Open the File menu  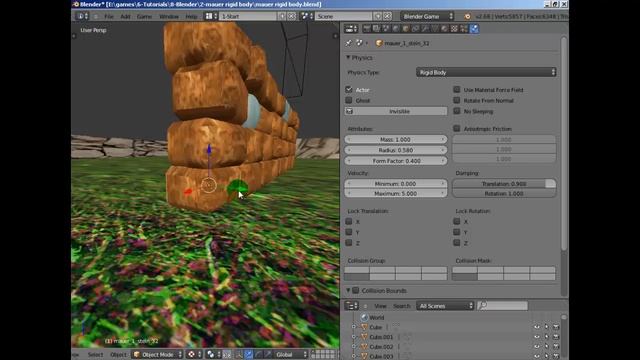coord(109,16)
